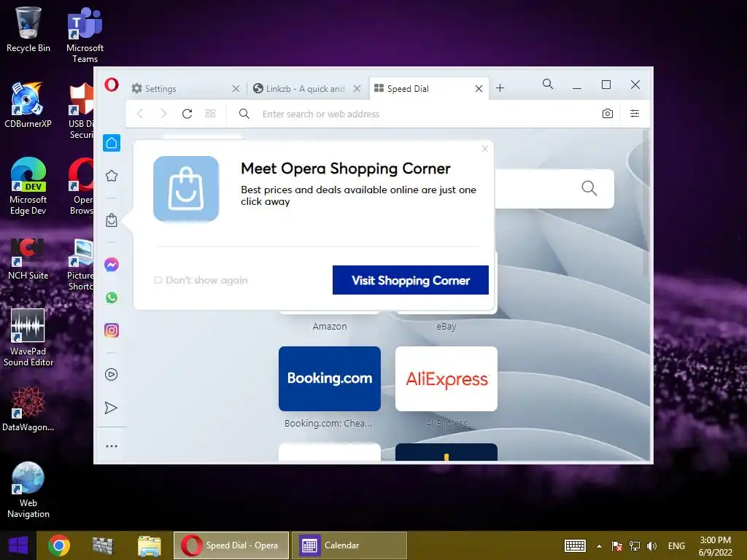Open the AliExpress speed dial tile
The width and height of the screenshot is (747, 560).
point(446,378)
